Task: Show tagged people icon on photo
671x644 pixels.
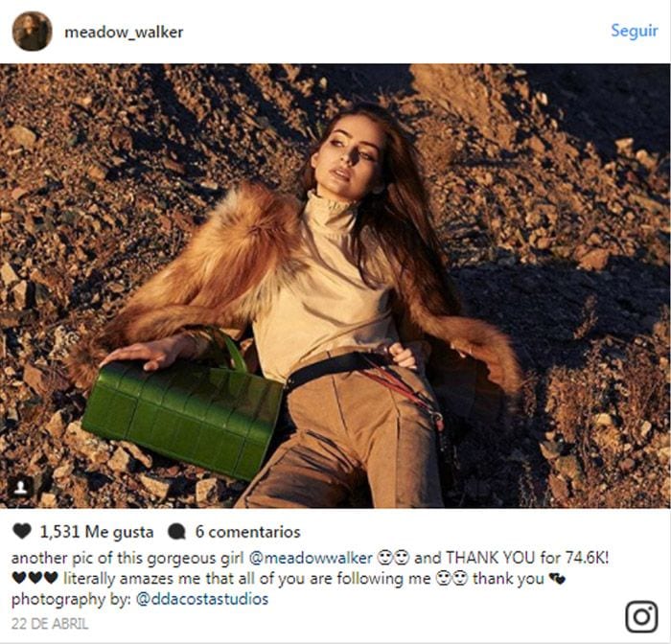Action: 20,488
